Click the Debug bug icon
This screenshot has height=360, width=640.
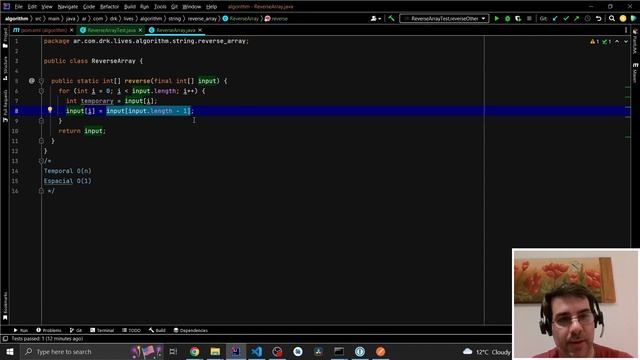coord(507,18)
